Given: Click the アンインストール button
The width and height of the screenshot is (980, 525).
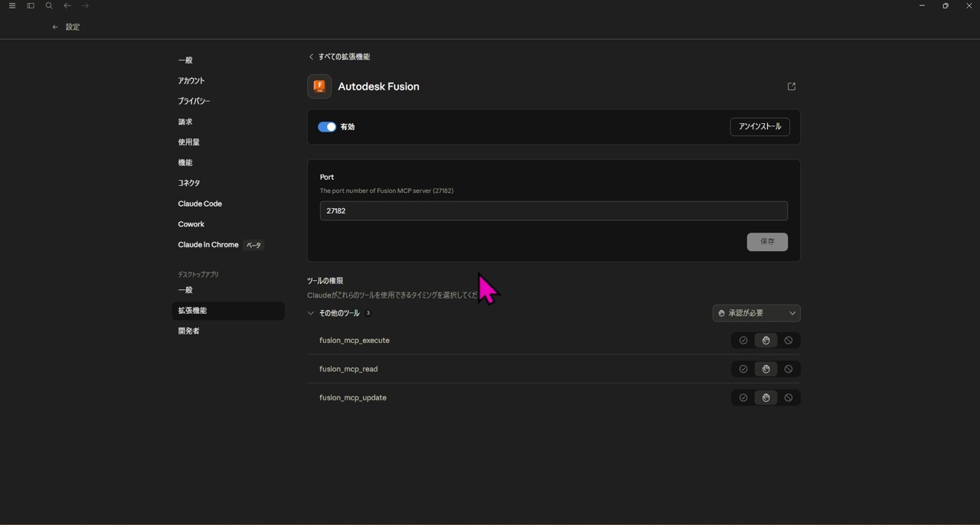Looking at the screenshot, I should pyautogui.click(x=759, y=127).
